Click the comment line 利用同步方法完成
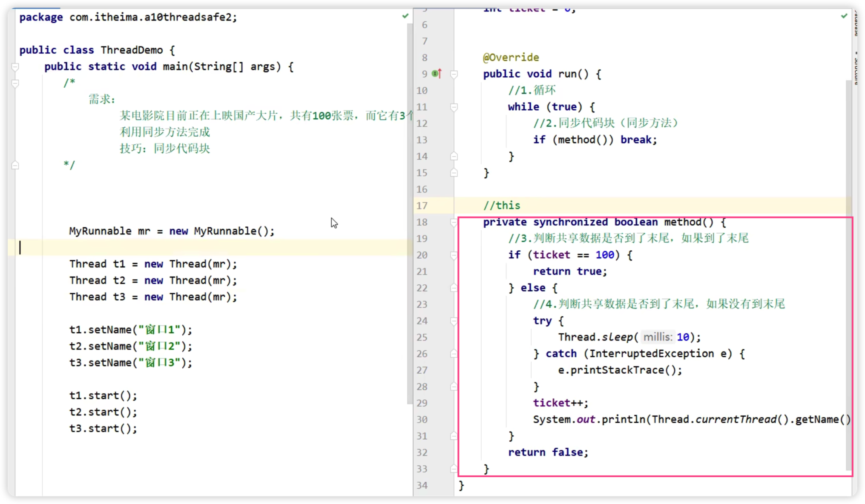The width and height of the screenshot is (865, 504). 165,132
